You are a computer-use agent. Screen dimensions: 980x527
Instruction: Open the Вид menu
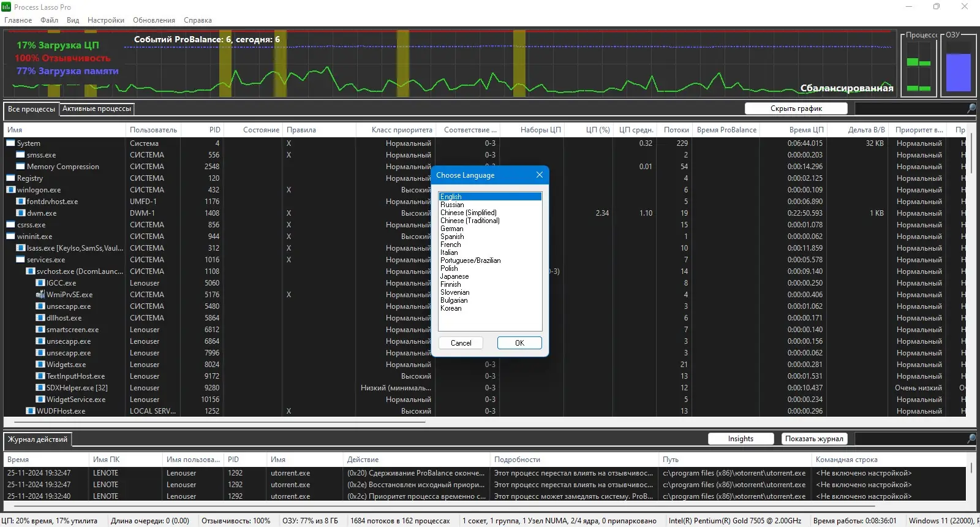(x=73, y=20)
